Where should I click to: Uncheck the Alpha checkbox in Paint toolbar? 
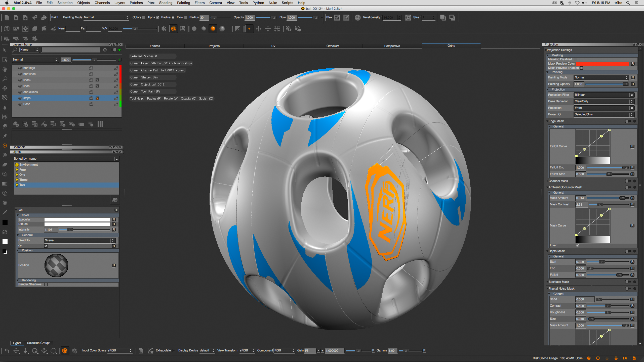tap(157, 18)
